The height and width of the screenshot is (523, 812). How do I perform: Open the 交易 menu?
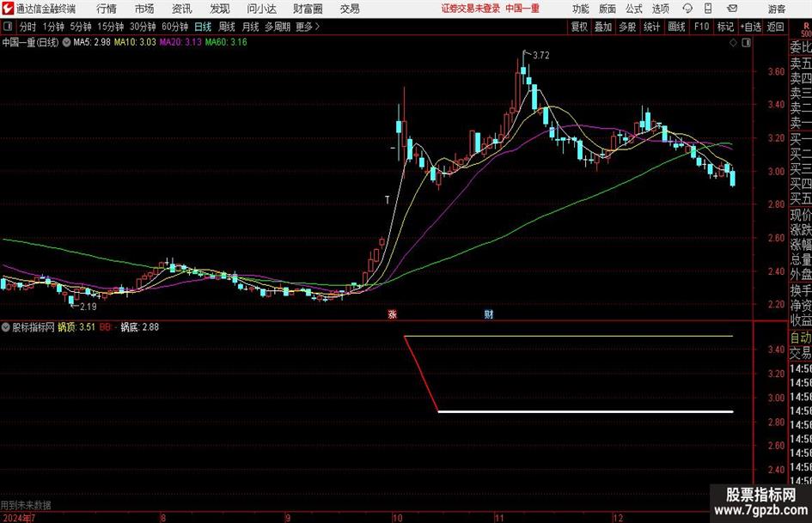point(350,9)
